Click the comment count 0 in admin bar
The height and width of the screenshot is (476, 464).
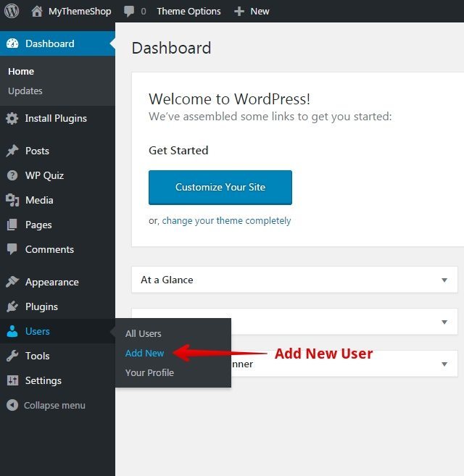pyautogui.click(x=144, y=12)
